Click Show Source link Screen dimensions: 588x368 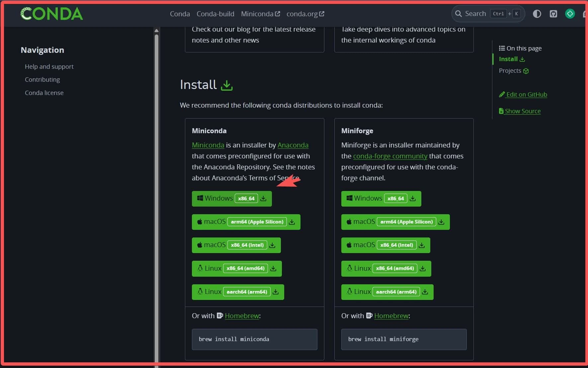pyautogui.click(x=520, y=111)
